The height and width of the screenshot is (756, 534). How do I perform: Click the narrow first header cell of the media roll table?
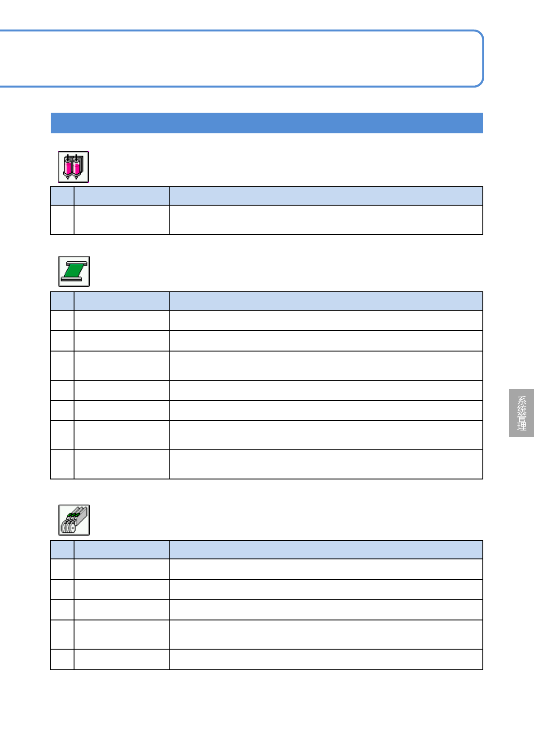pos(62,301)
